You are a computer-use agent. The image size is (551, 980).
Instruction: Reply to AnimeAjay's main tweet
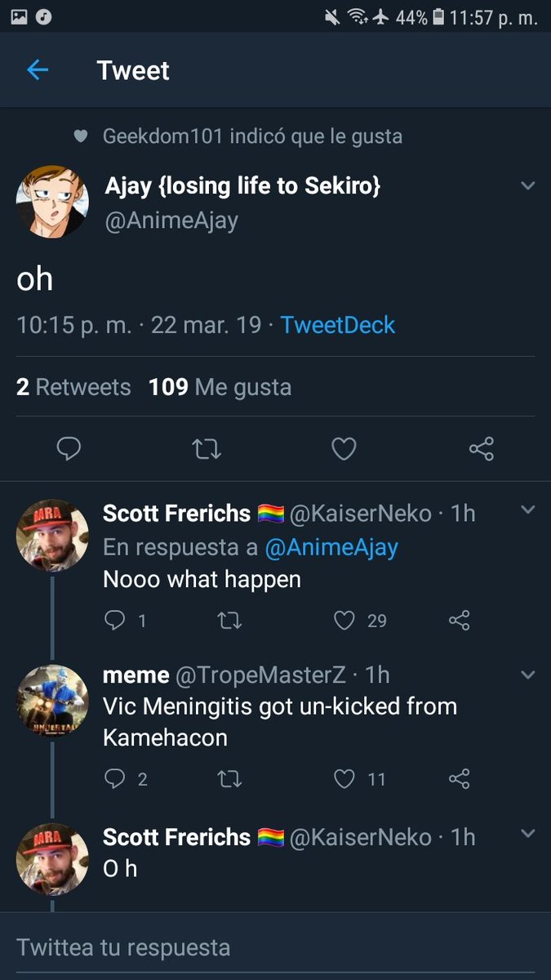69,448
